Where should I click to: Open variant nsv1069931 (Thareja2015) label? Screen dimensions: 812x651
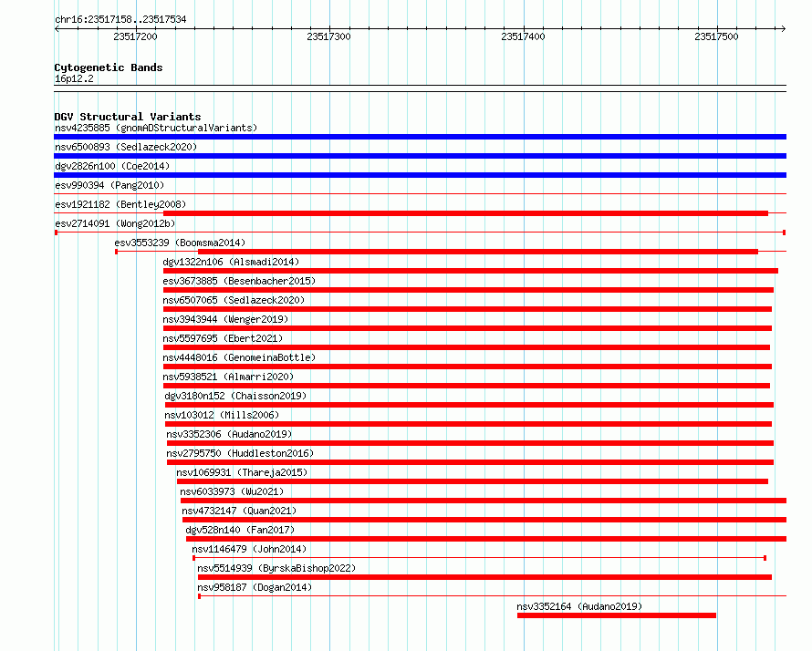coord(242,472)
